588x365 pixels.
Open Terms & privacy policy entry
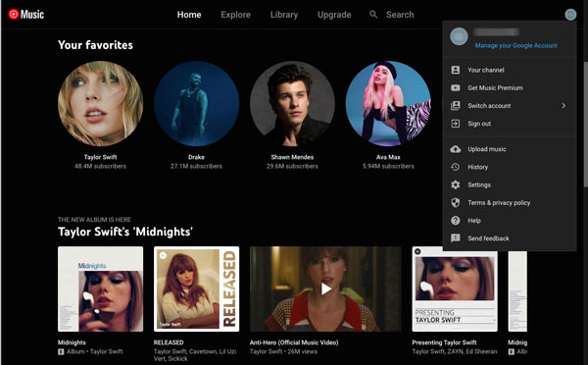tap(510, 203)
